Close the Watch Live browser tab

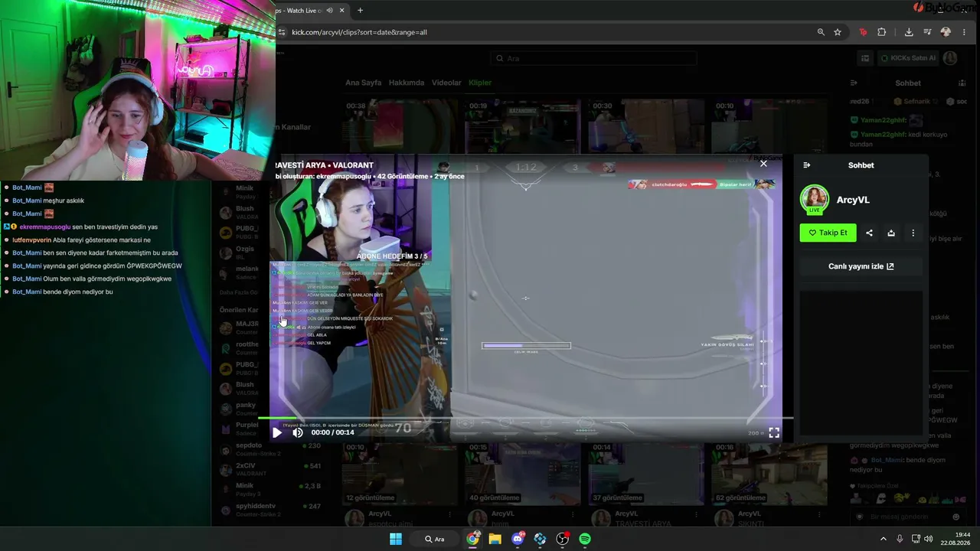341,10
